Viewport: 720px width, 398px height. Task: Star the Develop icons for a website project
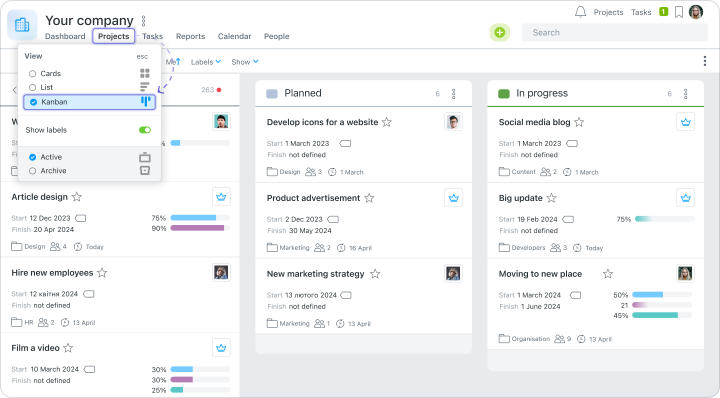click(x=387, y=122)
